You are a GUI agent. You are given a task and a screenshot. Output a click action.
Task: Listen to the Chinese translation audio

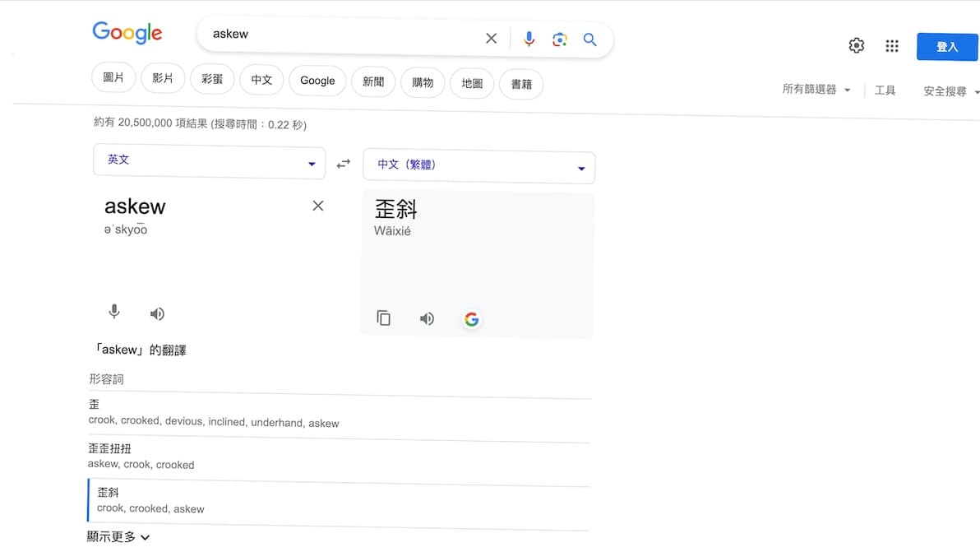coord(427,319)
